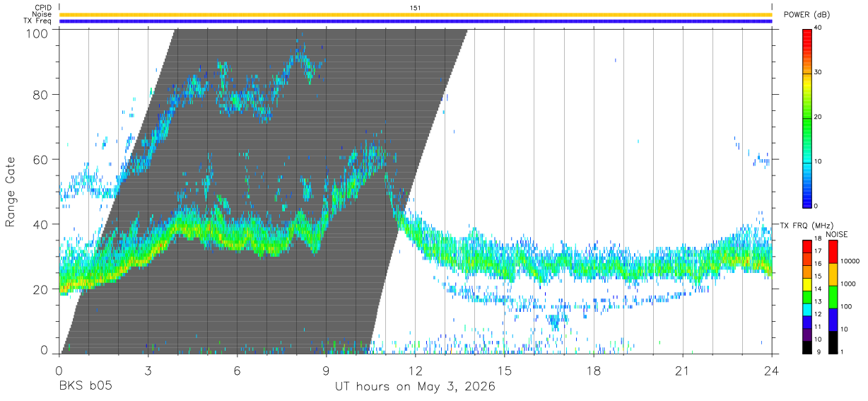
Task: Click the BKS b05 radar beam label
Action: pos(86,387)
